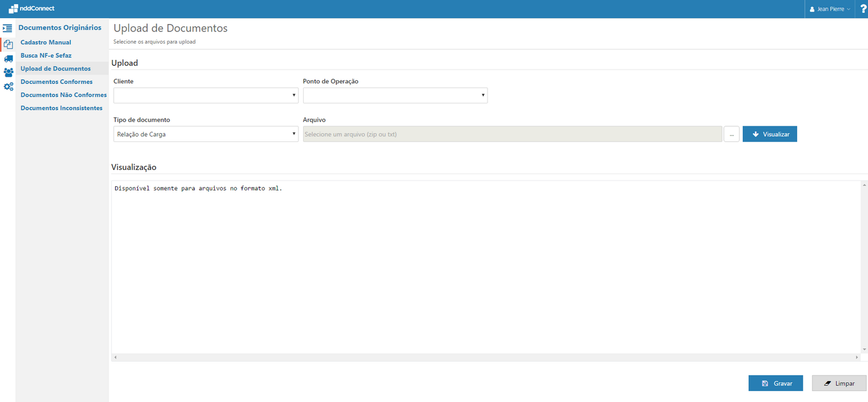Open the Tipo de documento dropdown

206,134
